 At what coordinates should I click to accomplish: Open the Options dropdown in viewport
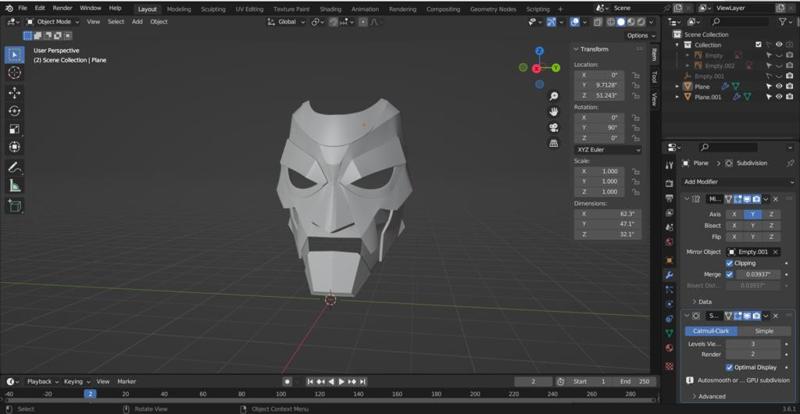coord(641,36)
